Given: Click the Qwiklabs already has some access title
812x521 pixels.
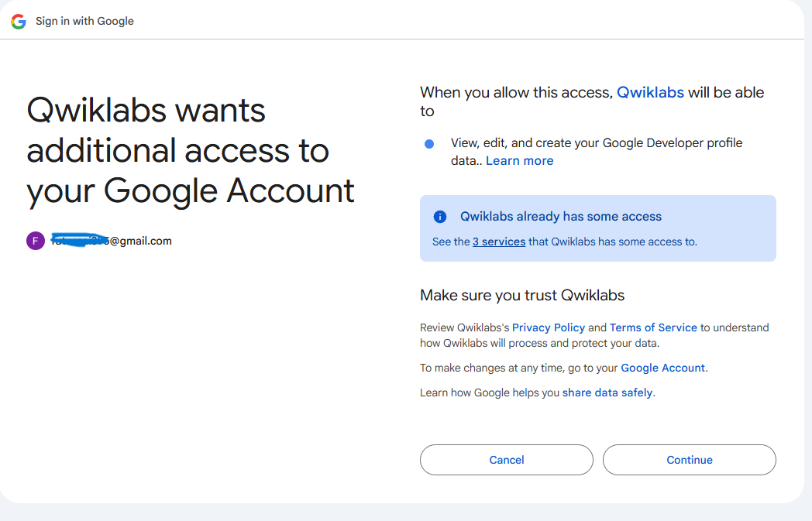Looking at the screenshot, I should click(x=561, y=216).
